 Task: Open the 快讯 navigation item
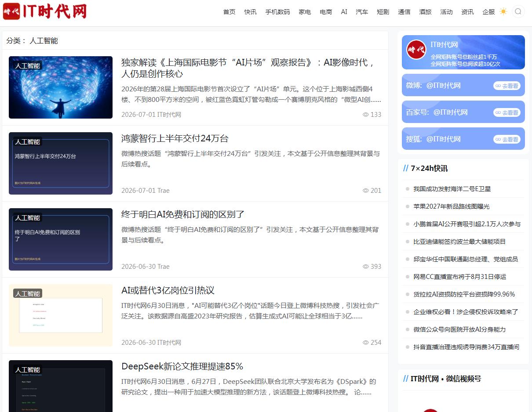250,12
